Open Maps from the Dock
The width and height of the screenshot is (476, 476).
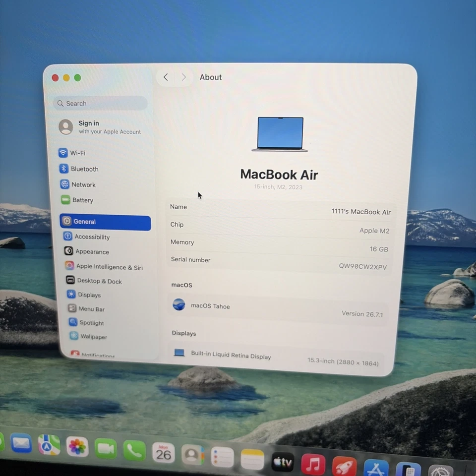49,445
